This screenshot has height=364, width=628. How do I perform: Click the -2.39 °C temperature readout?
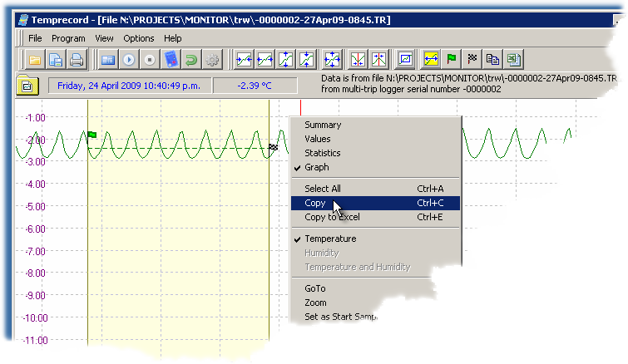pos(255,86)
